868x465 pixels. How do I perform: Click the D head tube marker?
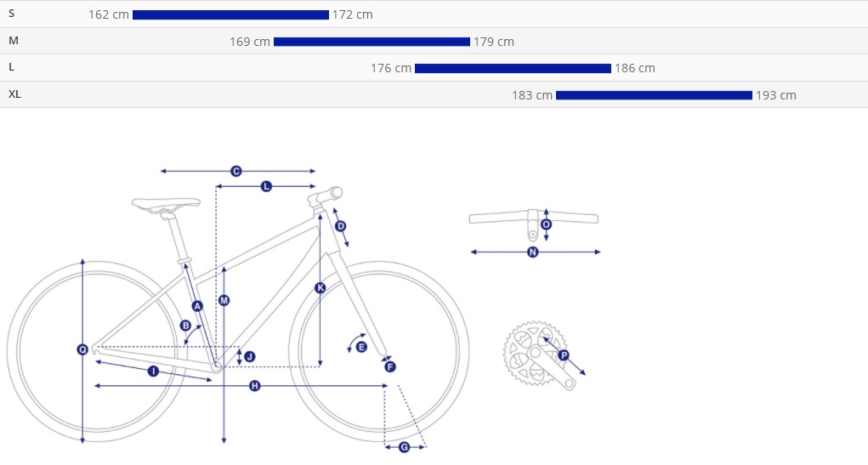point(340,226)
